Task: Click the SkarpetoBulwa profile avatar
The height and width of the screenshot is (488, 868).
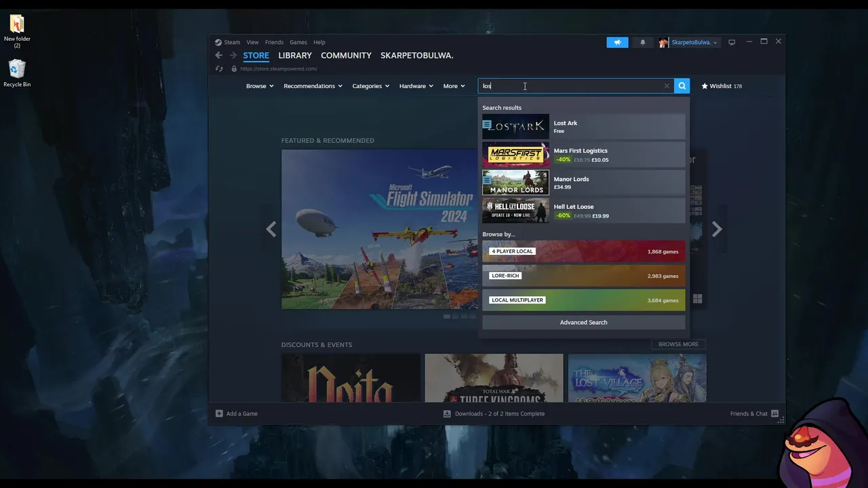Action: coord(663,42)
